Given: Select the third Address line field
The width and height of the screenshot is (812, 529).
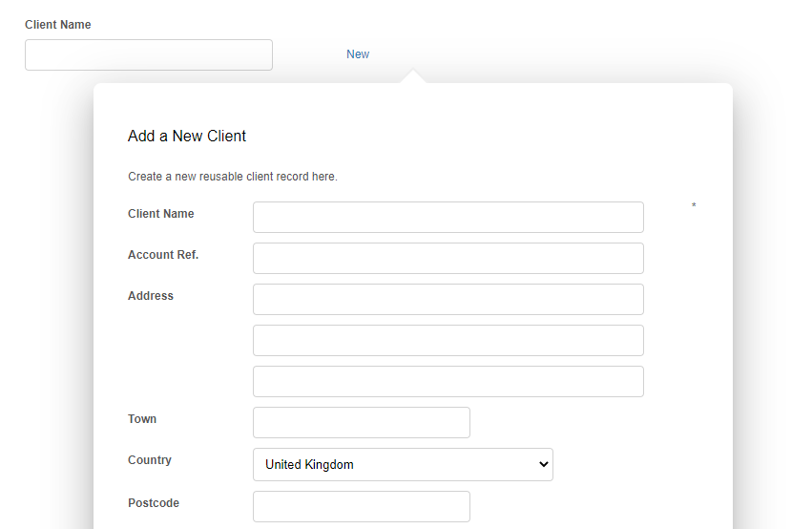Looking at the screenshot, I should point(448,381).
